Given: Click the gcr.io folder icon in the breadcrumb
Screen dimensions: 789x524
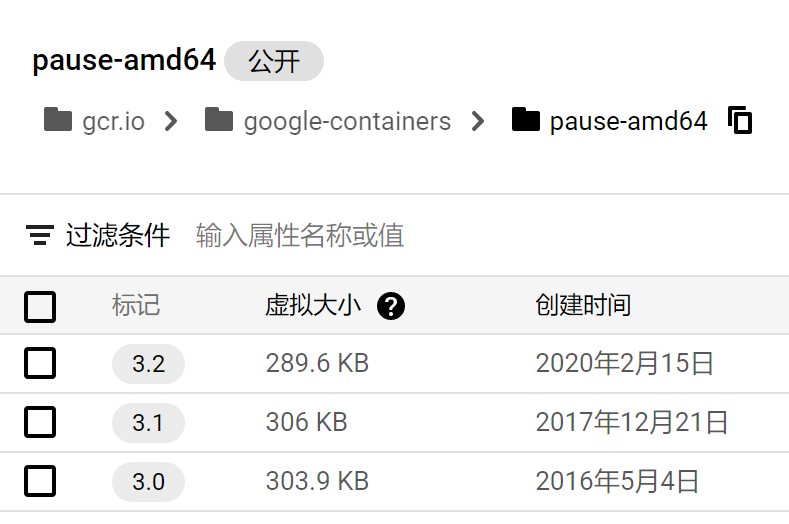Looking at the screenshot, I should (58, 119).
